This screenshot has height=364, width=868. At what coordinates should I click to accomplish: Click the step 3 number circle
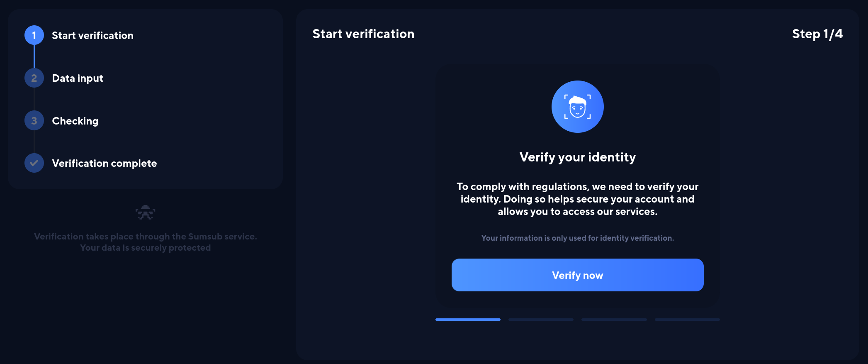click(34, 121)
